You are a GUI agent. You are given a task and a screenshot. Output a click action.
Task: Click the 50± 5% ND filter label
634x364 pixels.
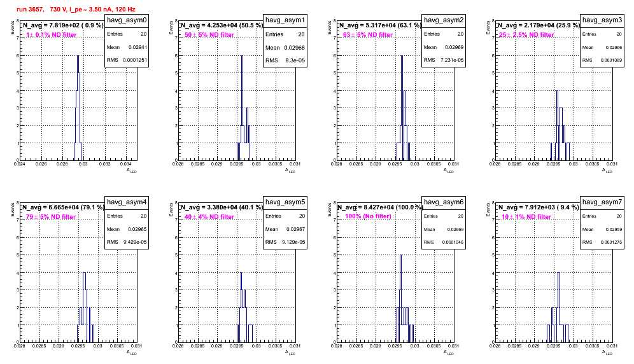[x=209, y=35]
